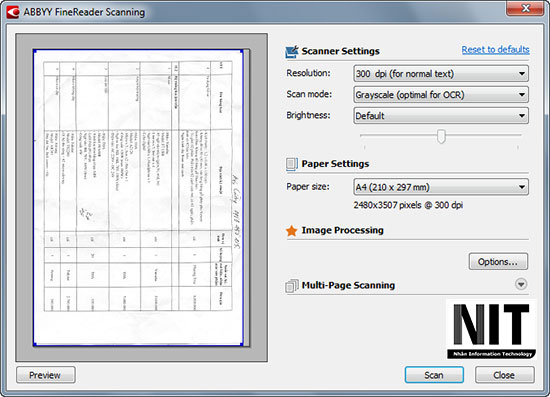The width and height of the screenshot is (550, 397).
Task: Click the Multi-Page Scanning pages icon
Action: 292,286
